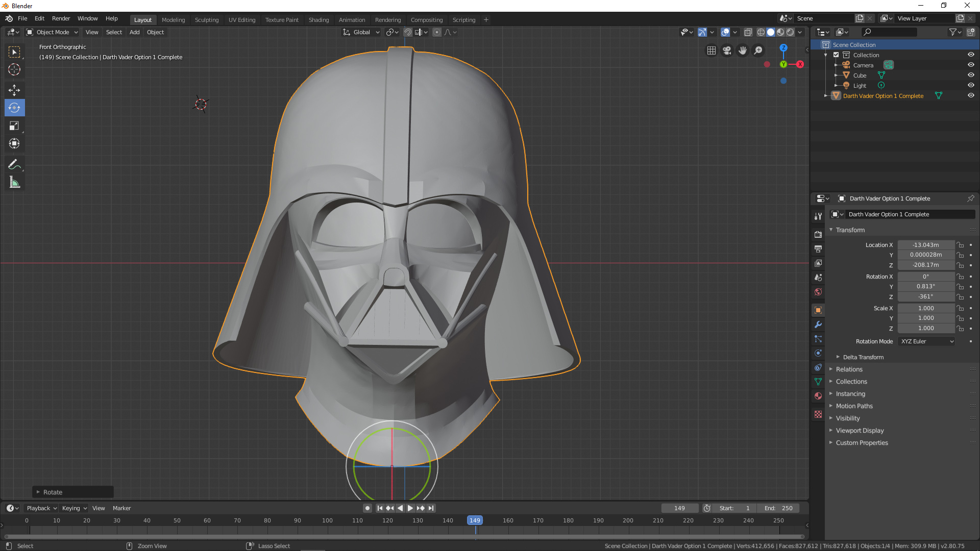980x551 pixels.
Task: Select the Select Box tool
Action: point(14,52)
